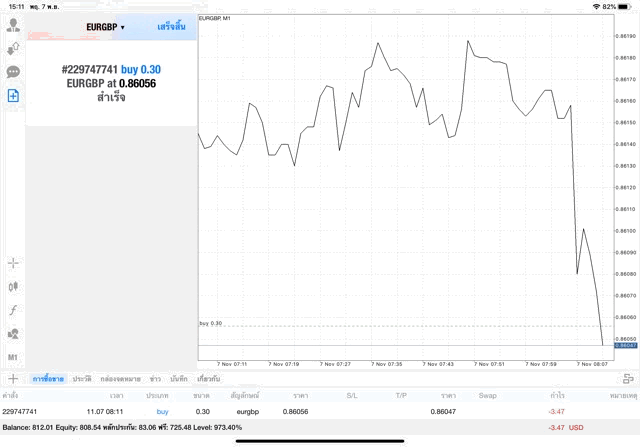
Task: Activate the crosshair tool
Action: 13,263
